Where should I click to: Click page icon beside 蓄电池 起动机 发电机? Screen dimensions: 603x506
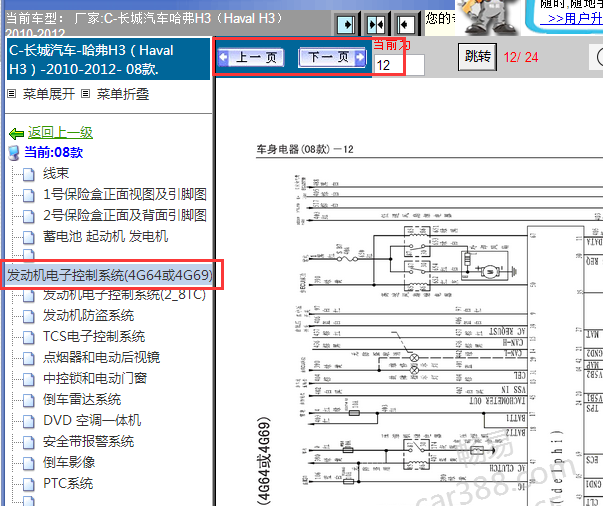tap(28, 237)
